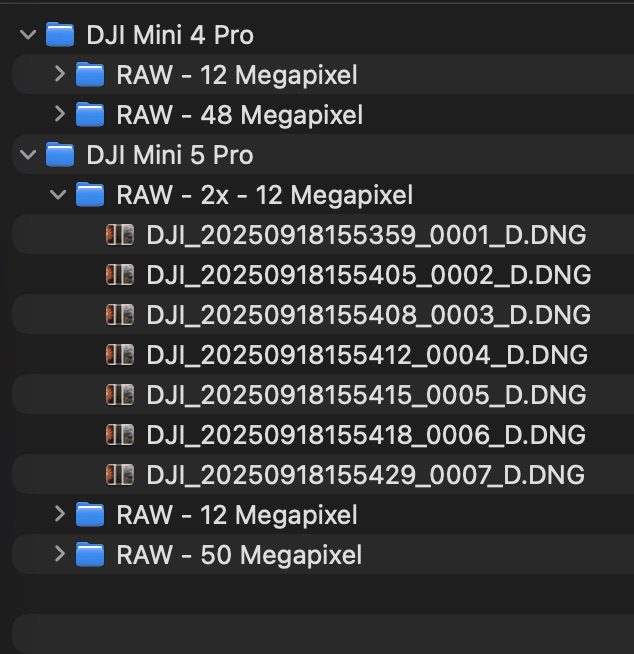The width and height of the screenshot is (634, 654).
Task: Click the thumbnail icon of the 0001_D.DNG file
Action: [120, 235]
